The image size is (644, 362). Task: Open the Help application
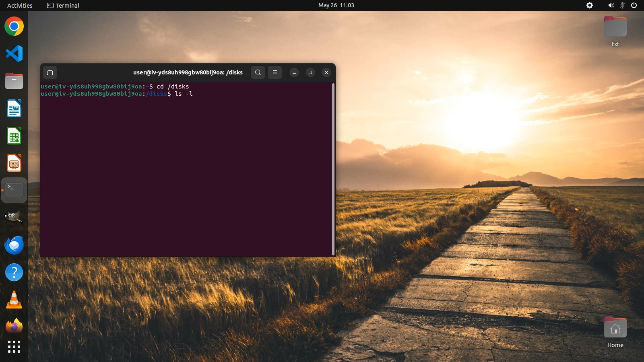(14, 272)
